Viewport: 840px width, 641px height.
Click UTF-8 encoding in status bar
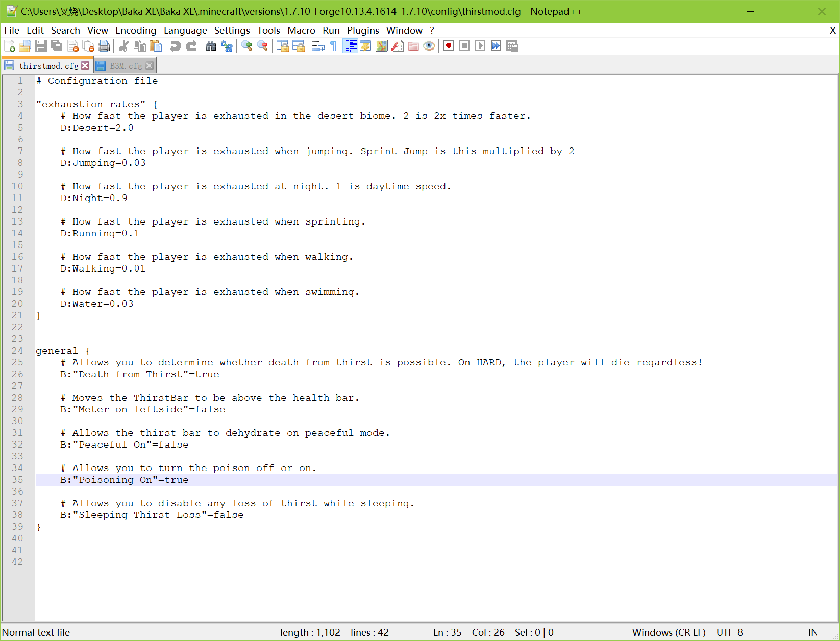tap(729, 633)
